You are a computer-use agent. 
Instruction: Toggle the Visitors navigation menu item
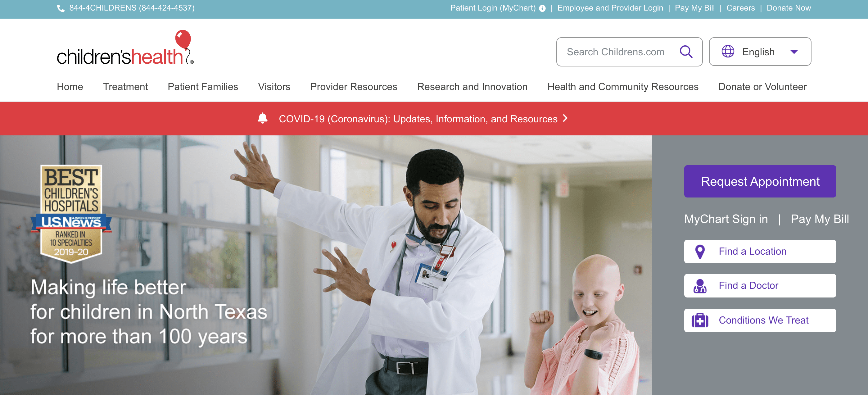[274, 86]
